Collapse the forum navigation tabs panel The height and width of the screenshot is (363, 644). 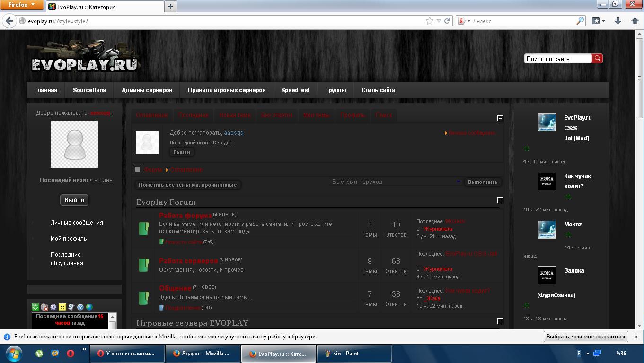point(500,118)
